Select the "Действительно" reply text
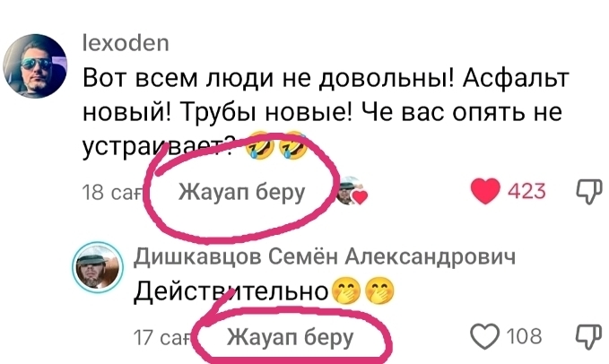This screenshot has height=364, width=609. [x=231, y=291]
